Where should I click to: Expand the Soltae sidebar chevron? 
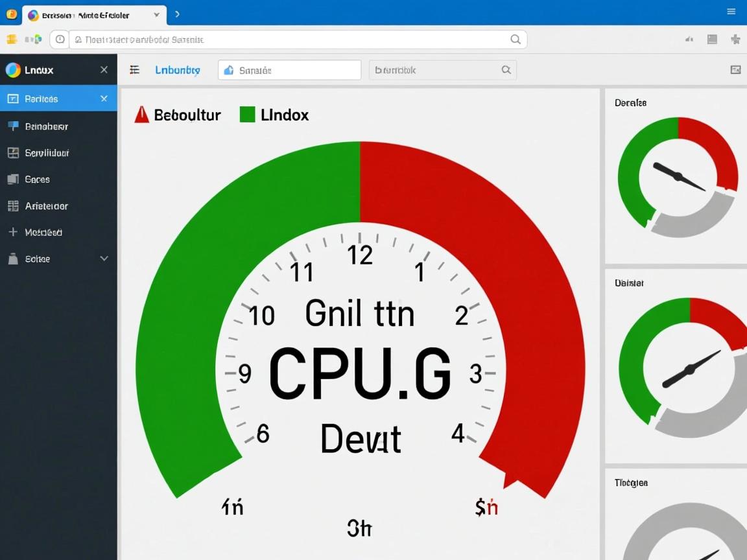click(104, 258)
